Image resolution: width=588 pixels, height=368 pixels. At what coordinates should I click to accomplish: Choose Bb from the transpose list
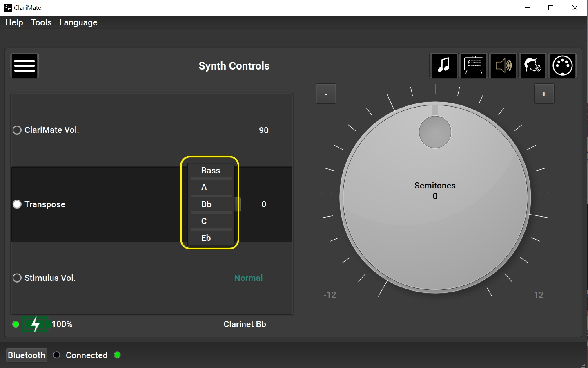click(211, 204)
